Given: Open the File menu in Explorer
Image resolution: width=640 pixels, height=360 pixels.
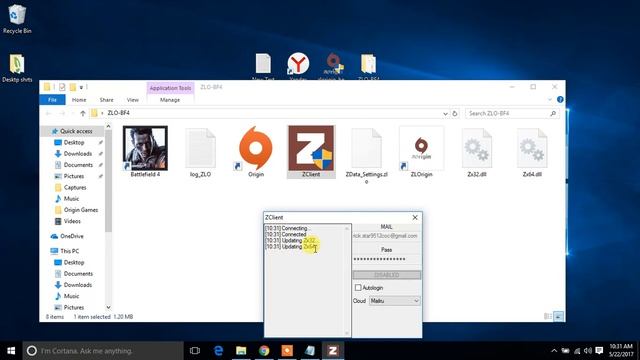Looking at the screenshot, I should click(52, 100).
